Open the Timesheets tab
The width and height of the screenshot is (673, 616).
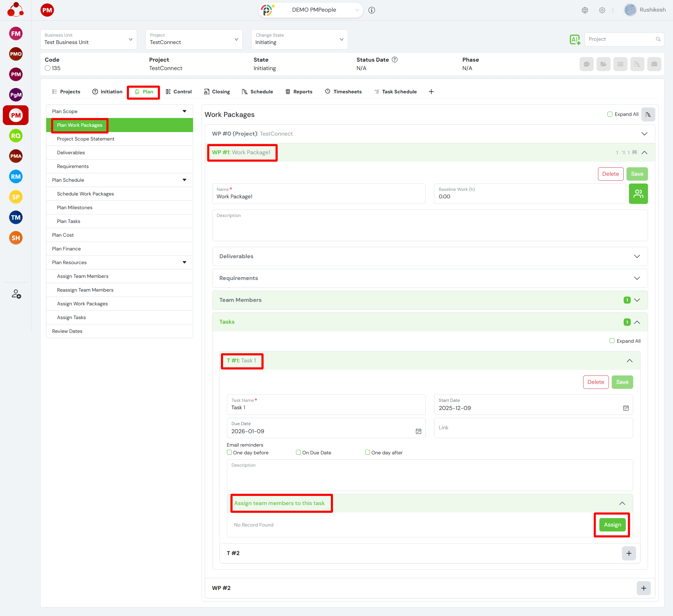343,92
